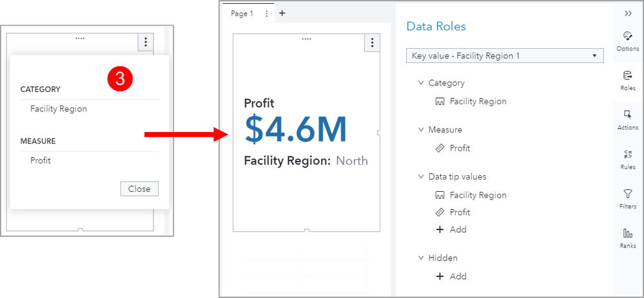Add a data item under Data tip values

pos(451,230)
